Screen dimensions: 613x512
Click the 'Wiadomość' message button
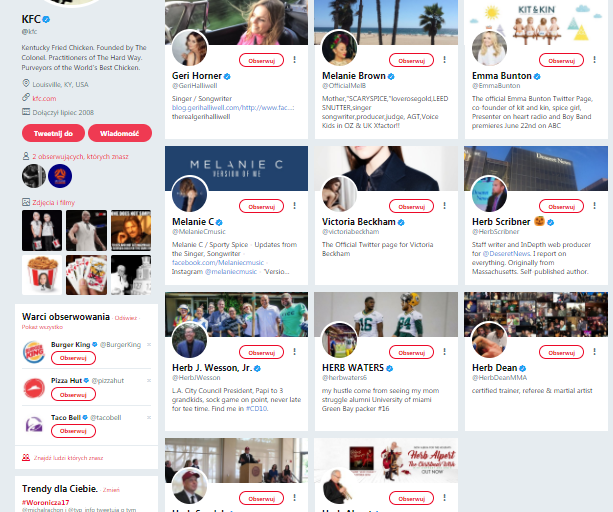(120, 133)
